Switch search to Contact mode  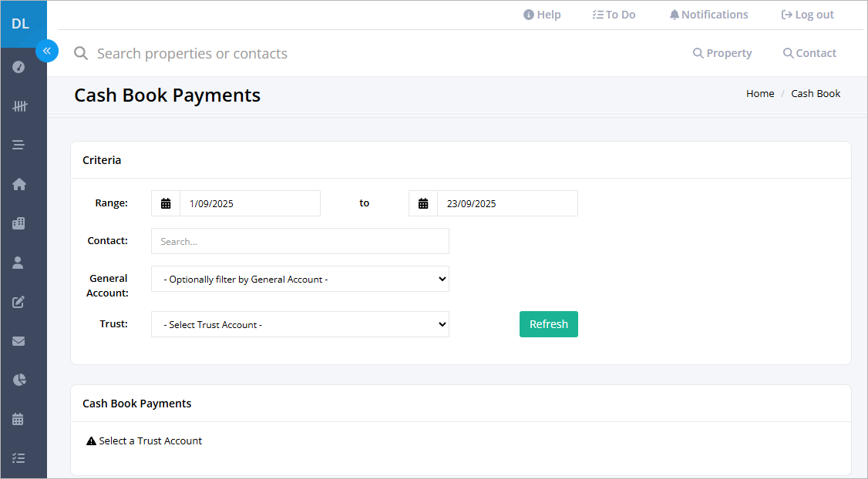pos(809,53)
